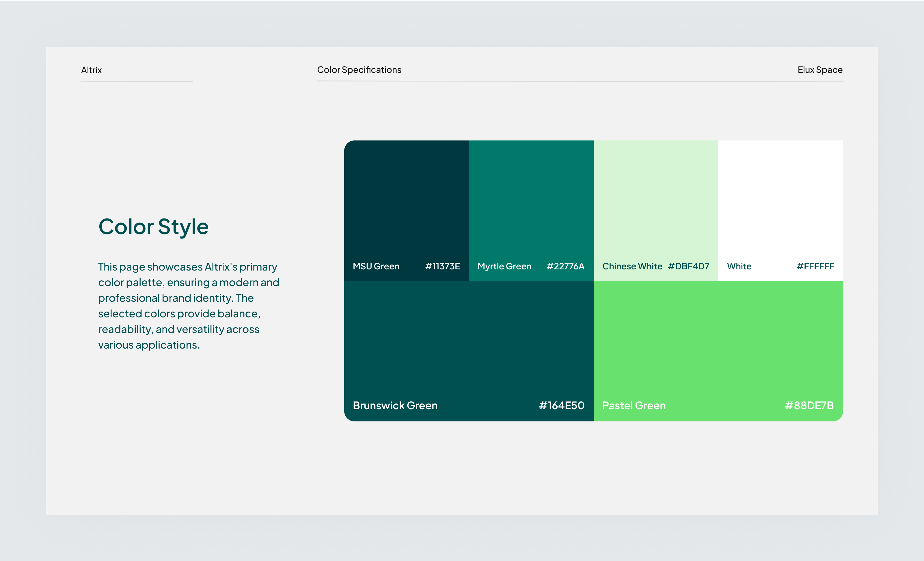Click the MSU Green name label
Image resolution: width=924 pixels, height=561 pixels.
pyautogui.click(x=376, y=266)
